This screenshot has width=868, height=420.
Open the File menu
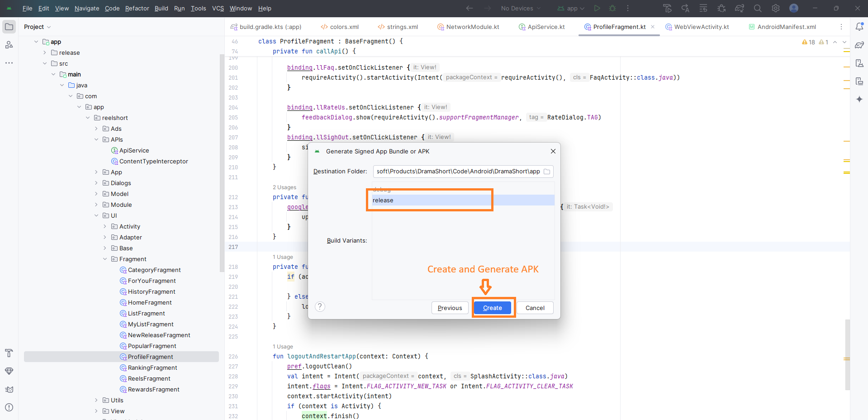pyautogui.click(x=27, y=8)
